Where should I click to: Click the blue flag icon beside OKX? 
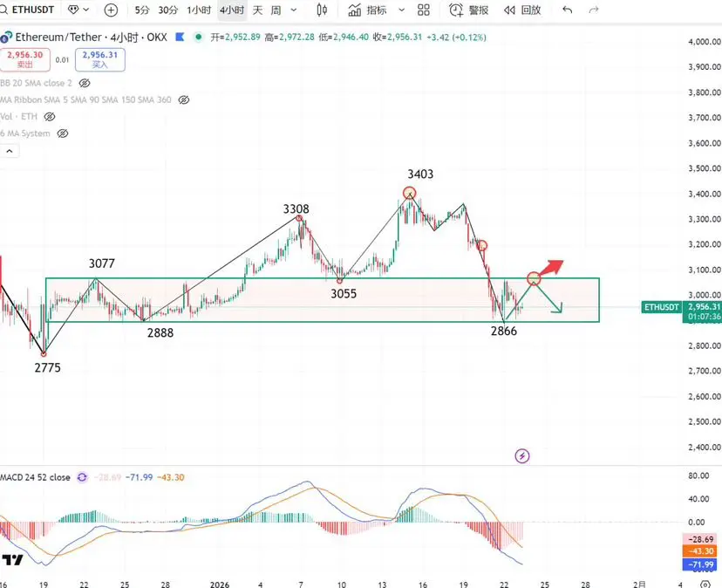coord(180,37)
